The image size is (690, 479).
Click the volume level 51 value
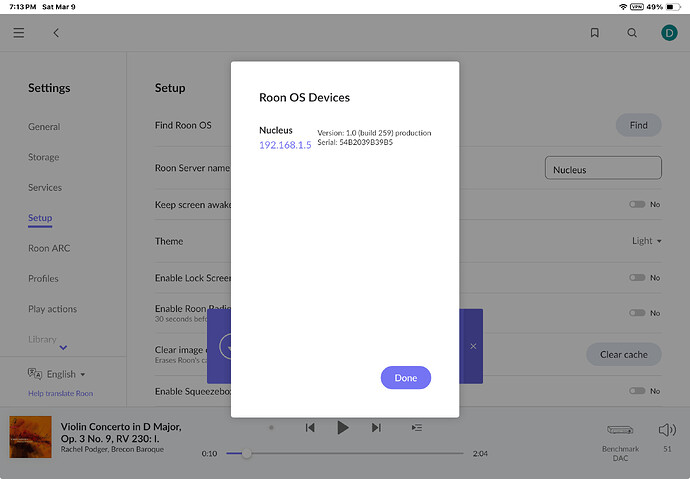click(x=668, y=449)
